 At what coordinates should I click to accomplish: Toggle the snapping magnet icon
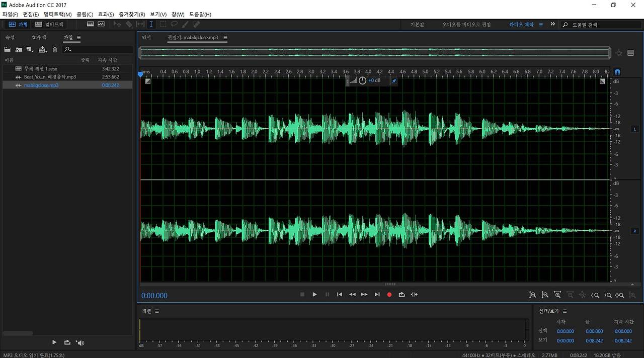click(x=617, y=72)
